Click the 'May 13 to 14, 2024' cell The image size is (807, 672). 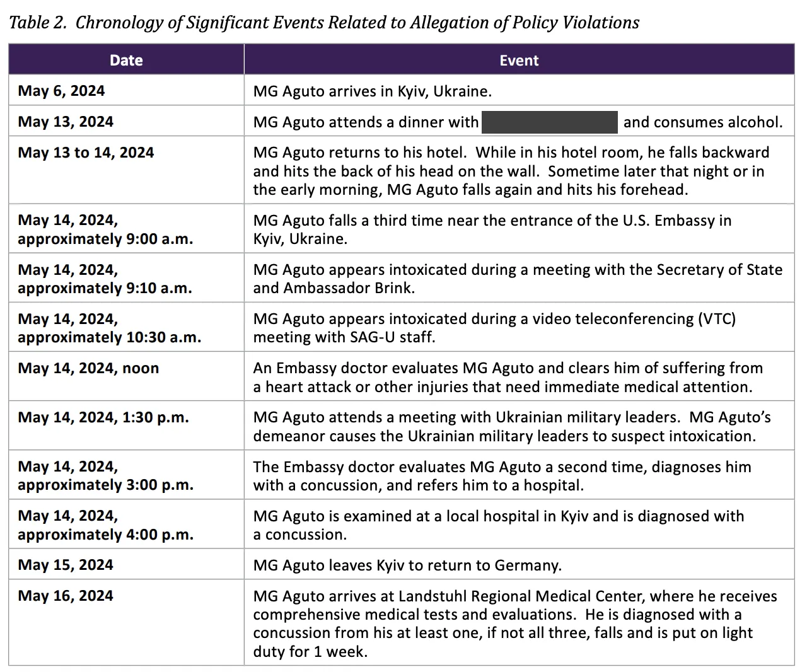tap(86, 153)
